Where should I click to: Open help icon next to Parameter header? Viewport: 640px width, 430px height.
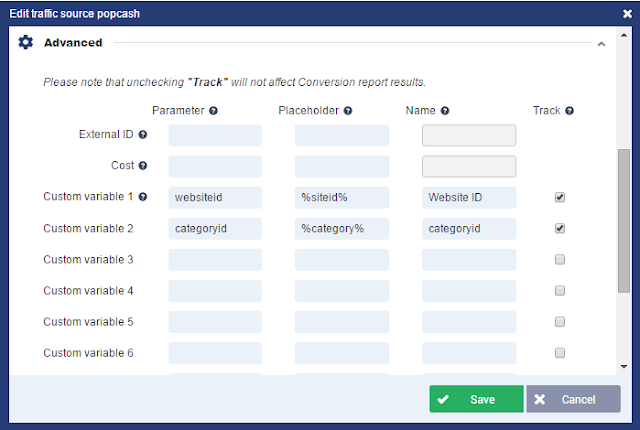[x=213, y=111]
